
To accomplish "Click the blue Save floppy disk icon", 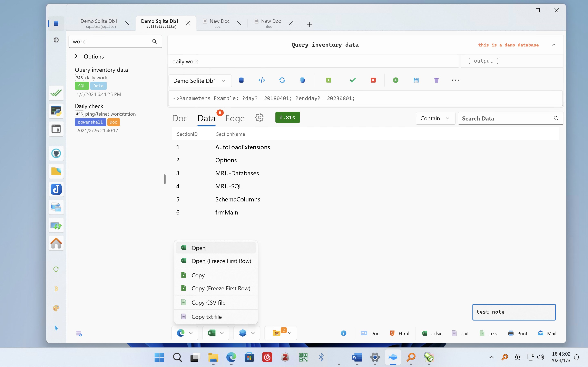I will click(x=416, y=80).
